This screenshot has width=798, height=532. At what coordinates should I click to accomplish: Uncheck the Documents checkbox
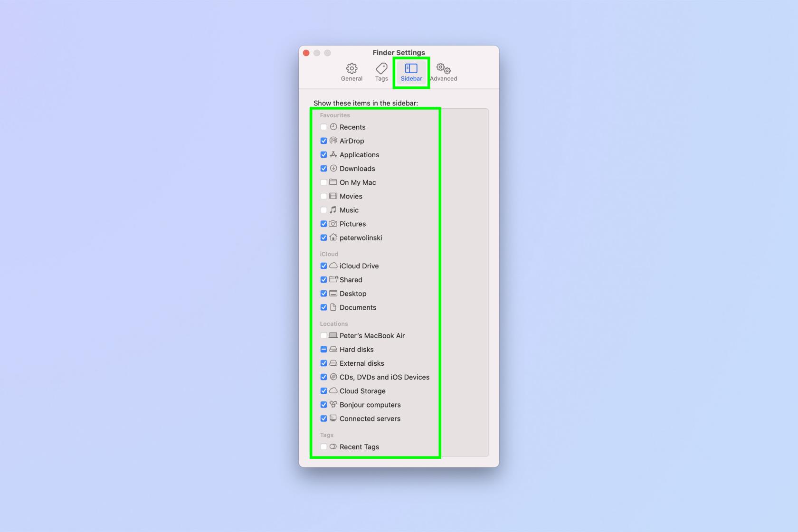click(323, 307)
